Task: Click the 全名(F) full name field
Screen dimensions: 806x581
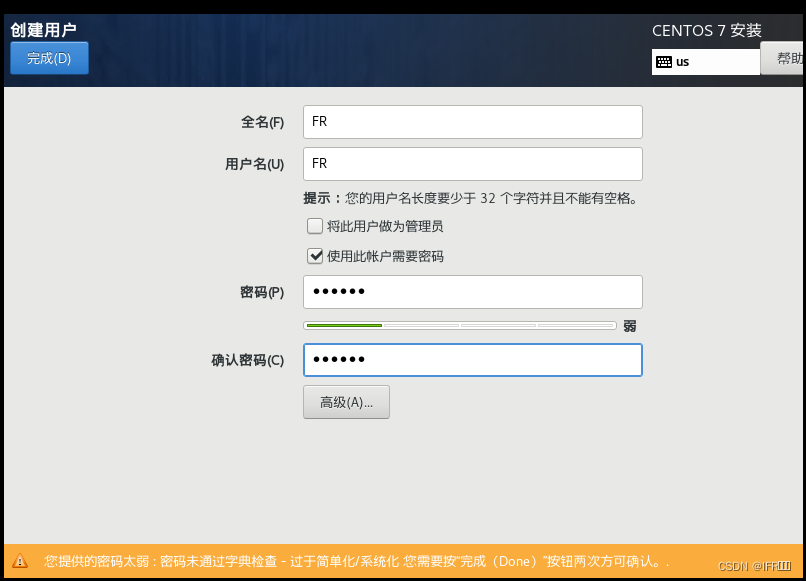Action: coord(472,121)
